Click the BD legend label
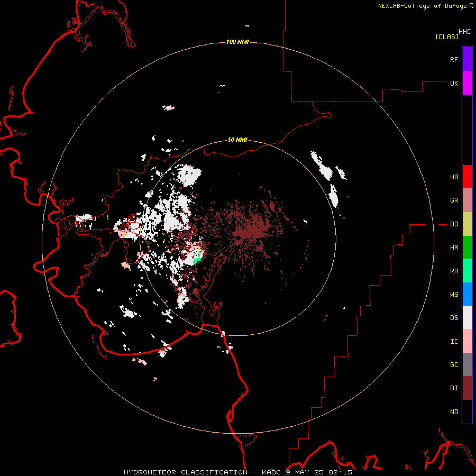This screenshot has height=476, width=476. click(x=454, y=224)
